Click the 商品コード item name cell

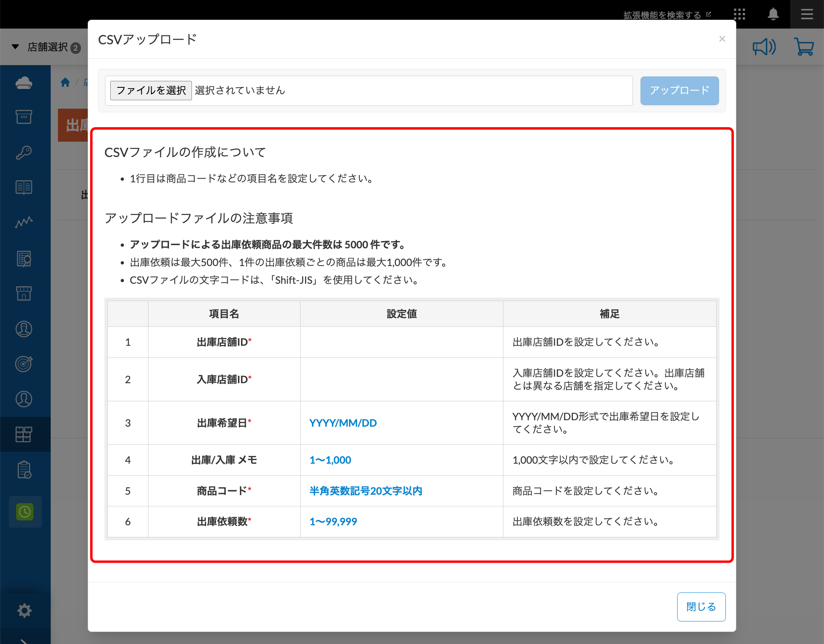click(x=224, y=491)
